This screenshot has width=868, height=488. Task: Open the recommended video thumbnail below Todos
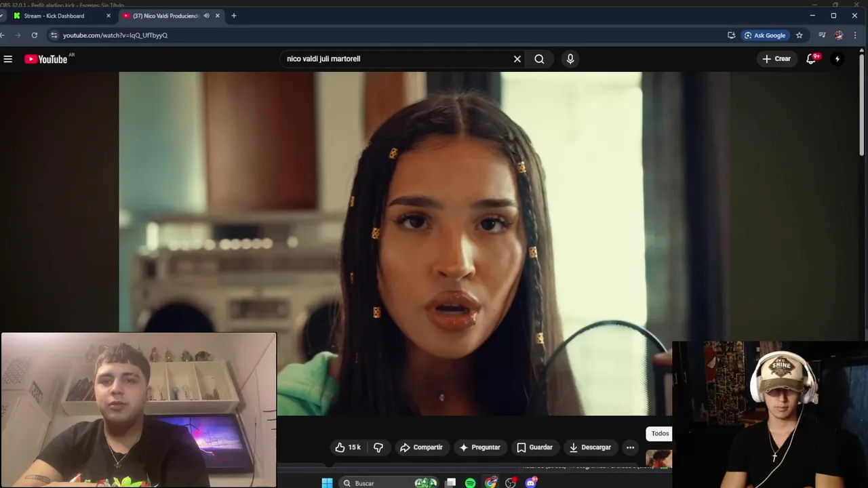coord(658,459)
